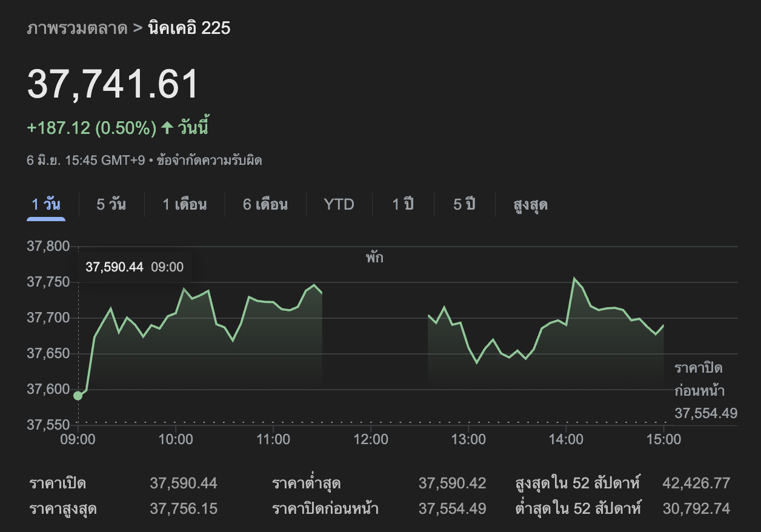Click the สูงสุดใน 52 สัปดาห์ label

tap(578, 484)
